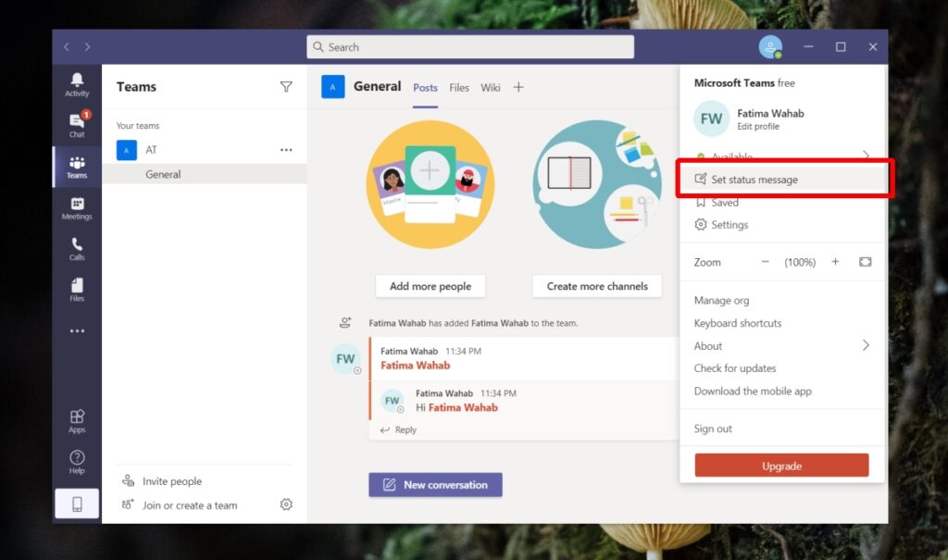Image resolution: width=948 pixels, height=560 pixels.
Task: Increase the zoom level
Action: tap(835, 262)
